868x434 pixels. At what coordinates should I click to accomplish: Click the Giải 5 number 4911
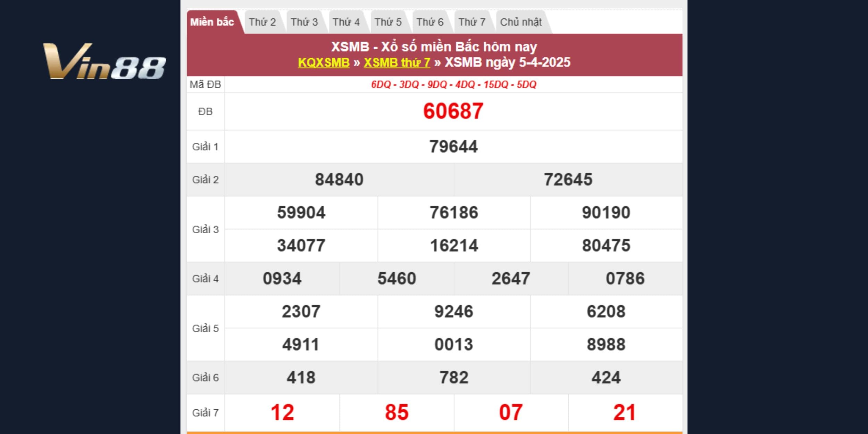tap(301, 344)
